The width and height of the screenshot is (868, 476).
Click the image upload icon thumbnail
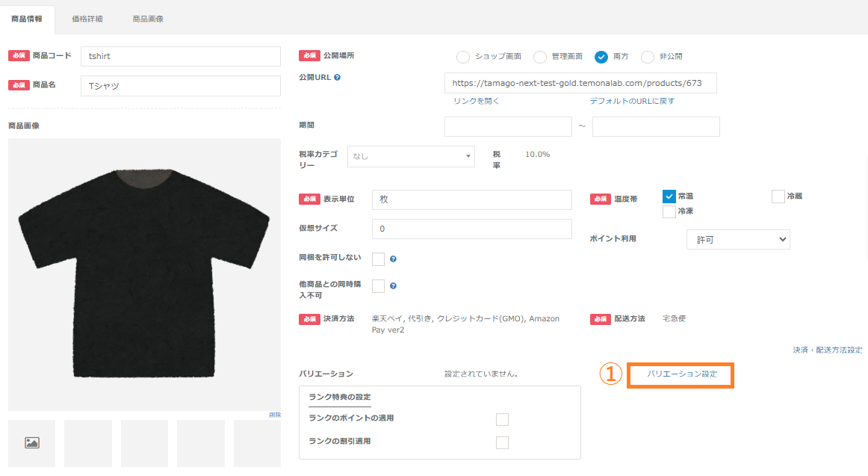click(x=32, y=443)
